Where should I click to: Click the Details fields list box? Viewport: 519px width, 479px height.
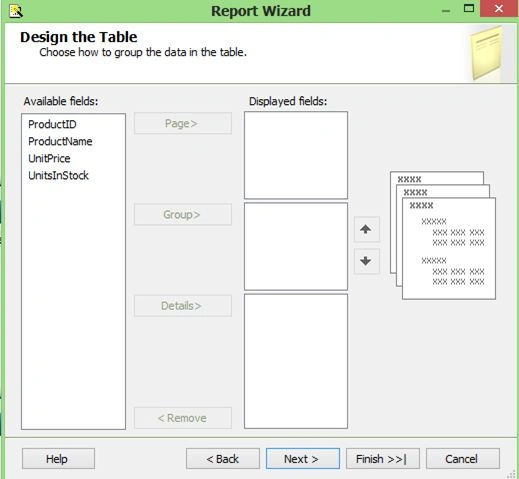296,361
